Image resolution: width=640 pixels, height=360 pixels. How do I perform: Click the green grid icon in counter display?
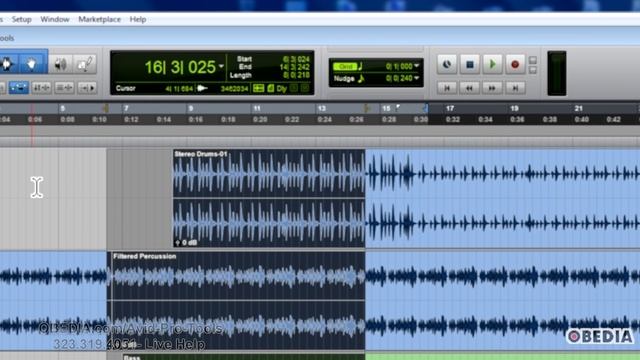(x=258, y=88)
